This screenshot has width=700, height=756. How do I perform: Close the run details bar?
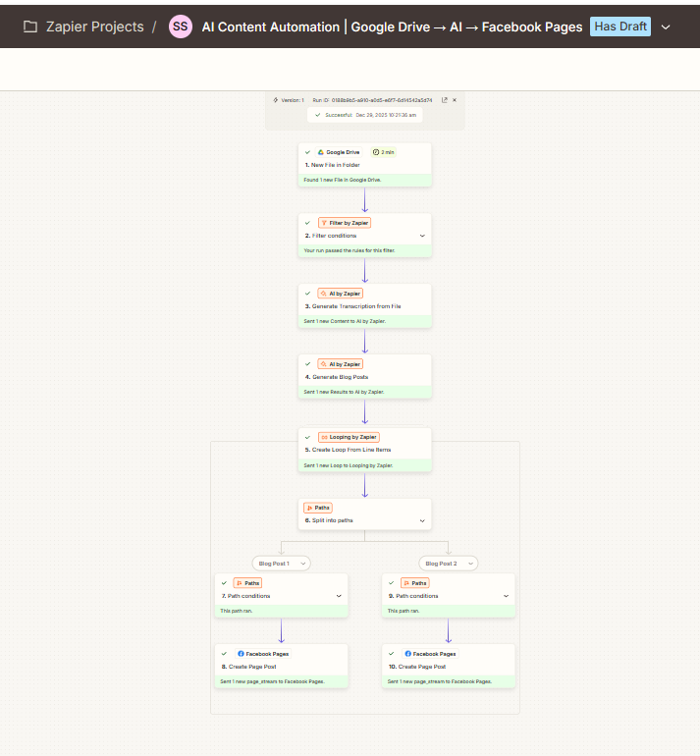coord(455,100)
